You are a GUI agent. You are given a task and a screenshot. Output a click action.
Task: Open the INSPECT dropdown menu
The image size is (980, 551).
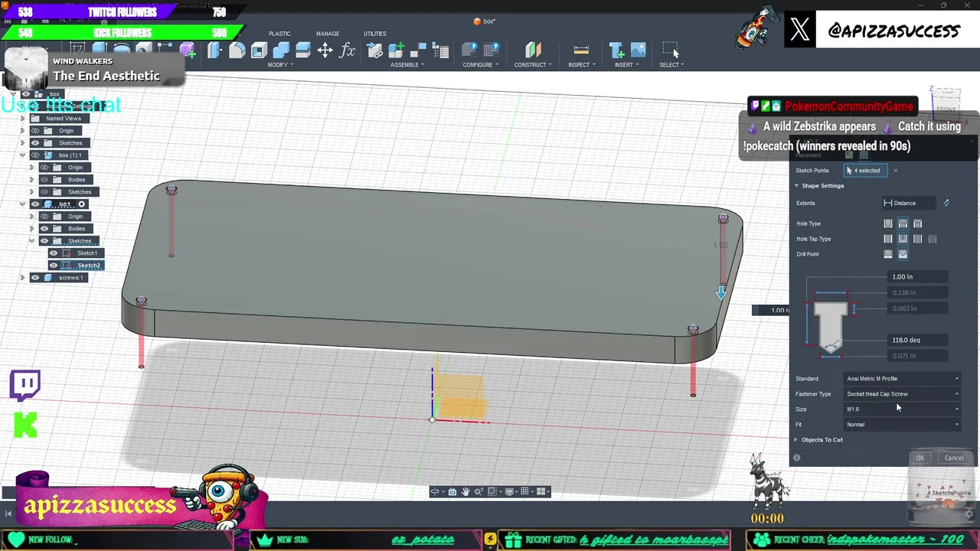pyautogui.click(x=581, y=65)
